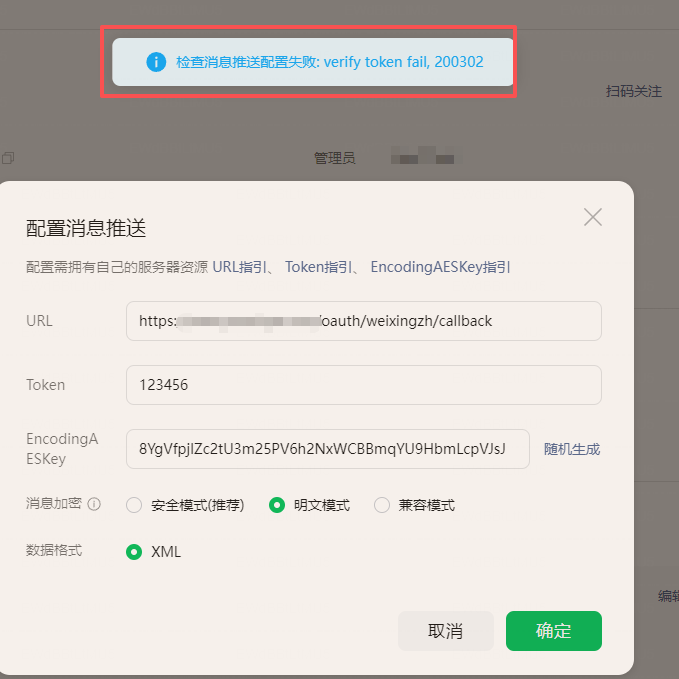Click the 管理员 label in background

(x=334, y=158)
